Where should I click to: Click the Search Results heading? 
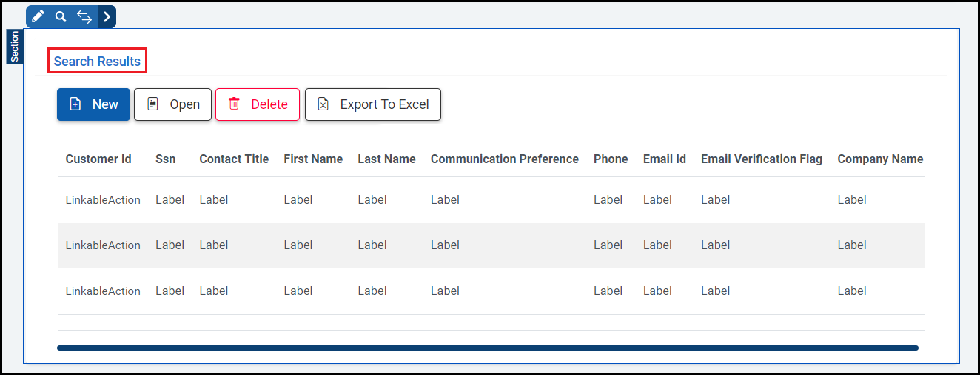point(97,62)
